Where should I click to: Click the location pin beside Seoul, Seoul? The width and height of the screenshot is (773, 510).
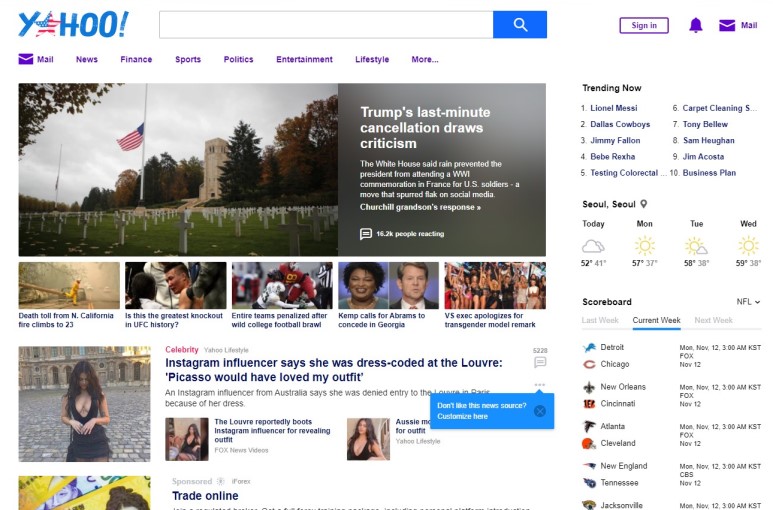tap(643, 204)
